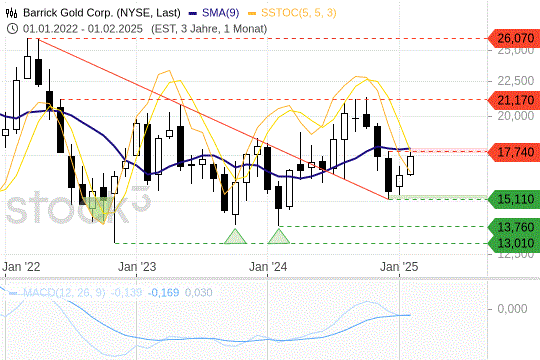Click the 22,500 price axis label
Viewport: 540px width, 360px height.
tap(516, 81)
